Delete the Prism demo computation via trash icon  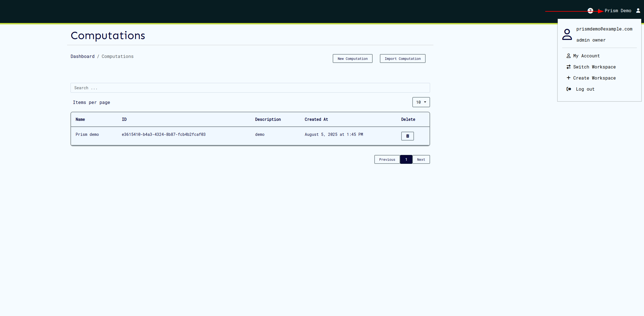point(407,136)
